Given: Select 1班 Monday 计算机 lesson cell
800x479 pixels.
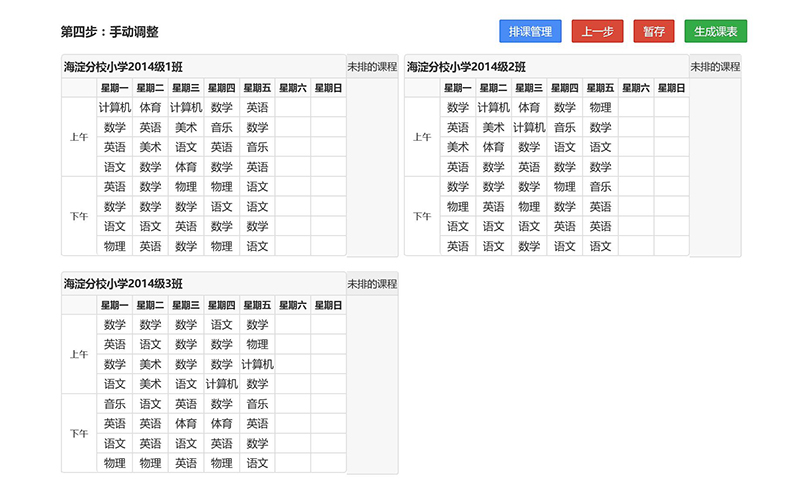Looking at the screenshot, I should tap(114, 107).
